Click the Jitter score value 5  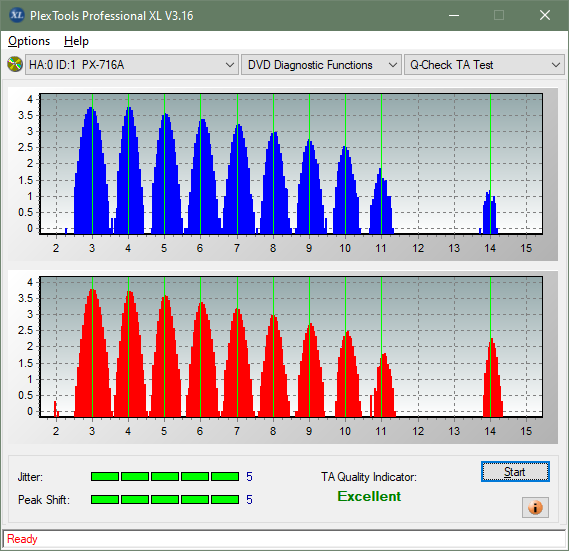[x=249, y=477]
